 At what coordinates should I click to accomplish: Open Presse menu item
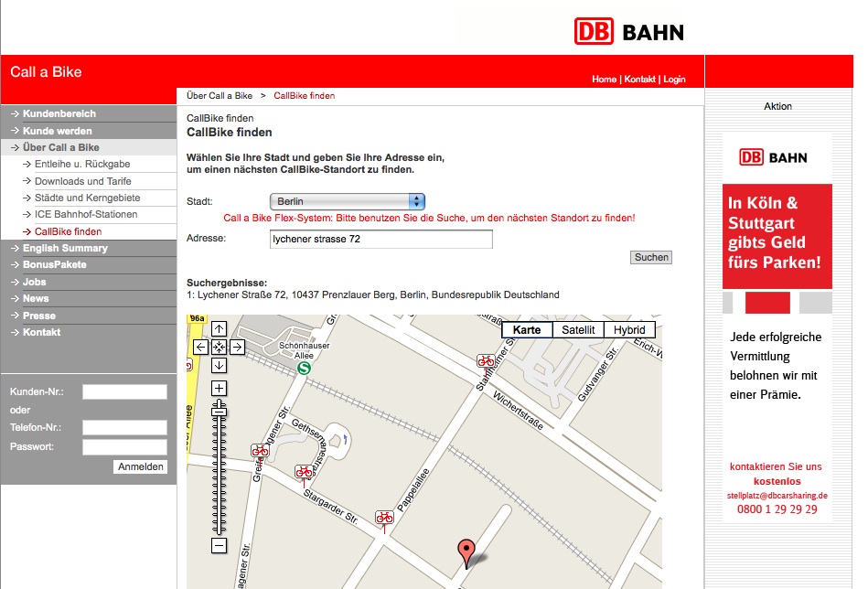point(89,316)
